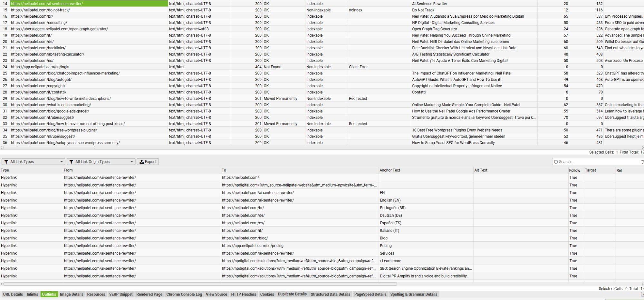Open search options via the sliders icon
This screenshot has height=300, width=644.
641,161
